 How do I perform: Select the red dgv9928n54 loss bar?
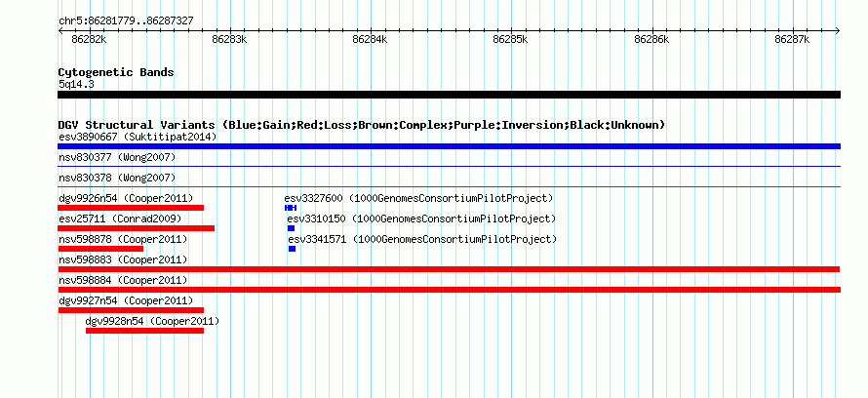144,331
